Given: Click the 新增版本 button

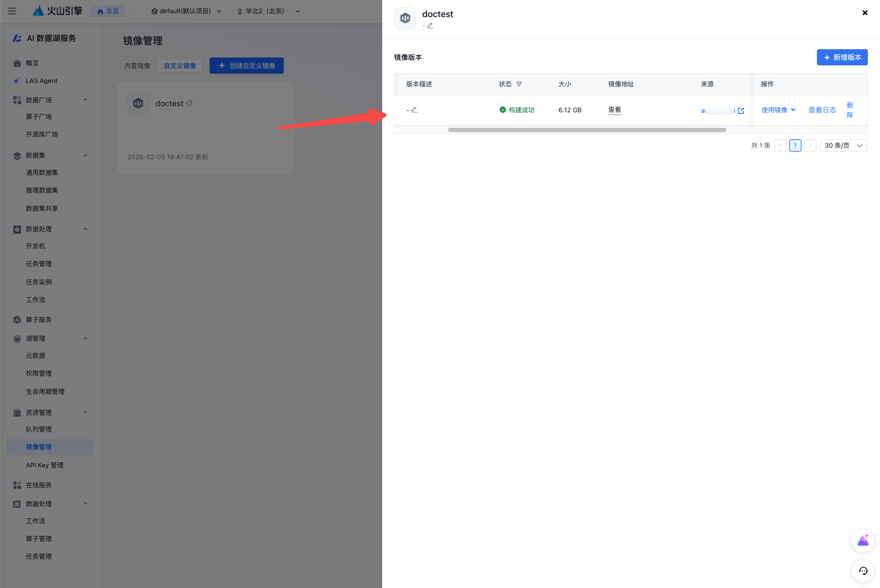Looking at the screenshot, I should 842,58.
